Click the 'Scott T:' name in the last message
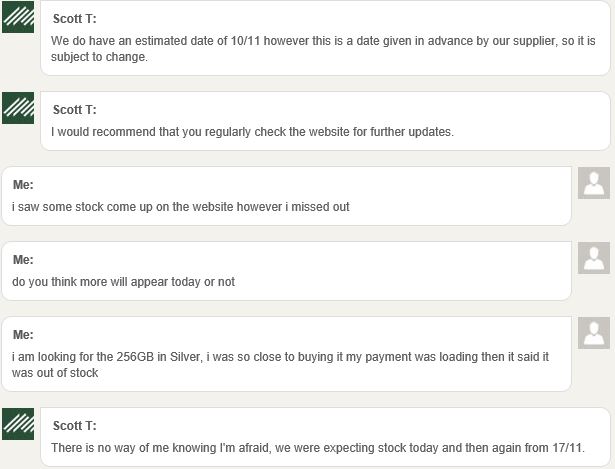Screen dimensions: 615x469 pyautogui.click(x=75, y=426)
